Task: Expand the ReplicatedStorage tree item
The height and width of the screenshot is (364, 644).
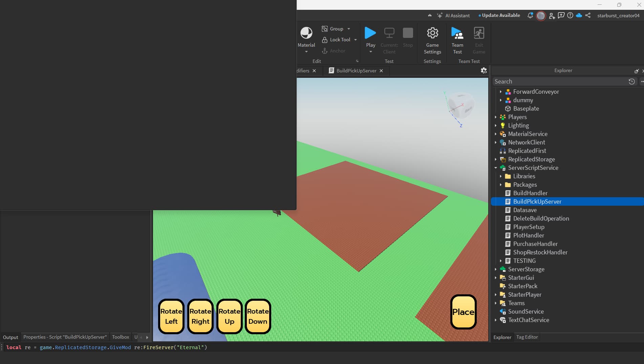Action: (496, 159)
